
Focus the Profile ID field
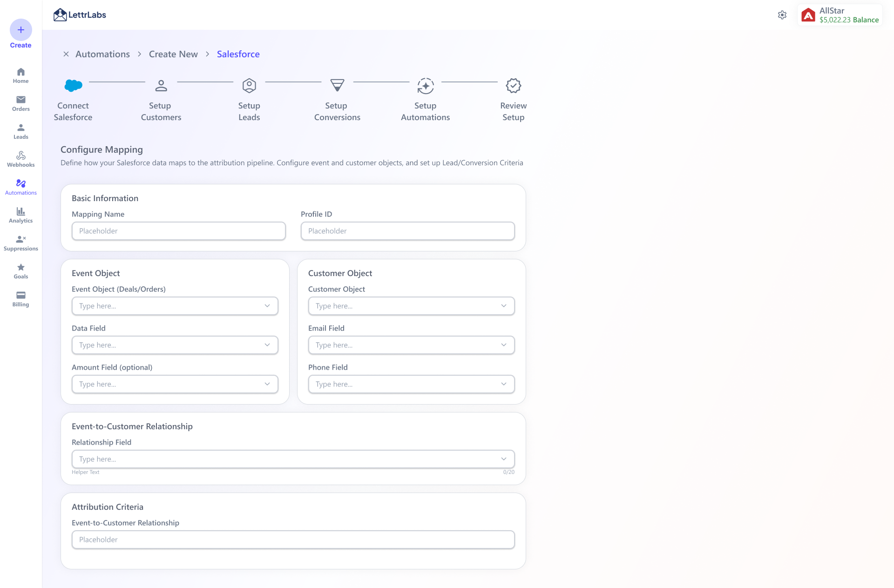pos(408,231)
